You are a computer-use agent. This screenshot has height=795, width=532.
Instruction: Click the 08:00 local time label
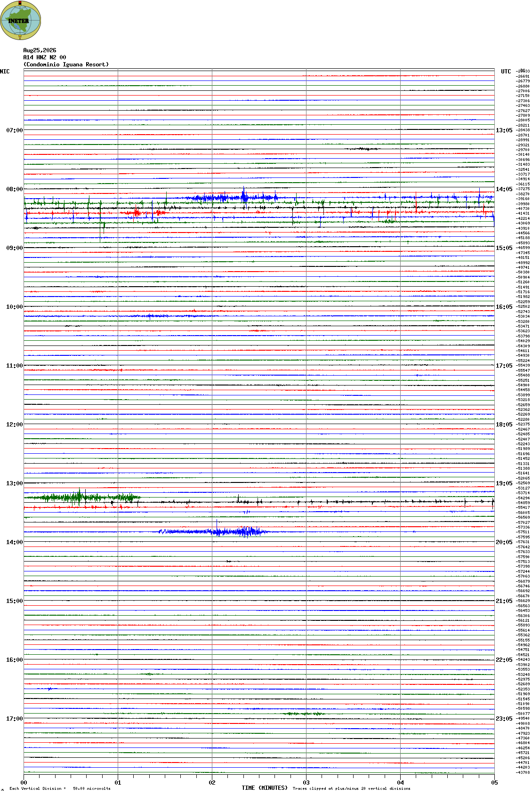pyautogui.click(x=14, y=189)
